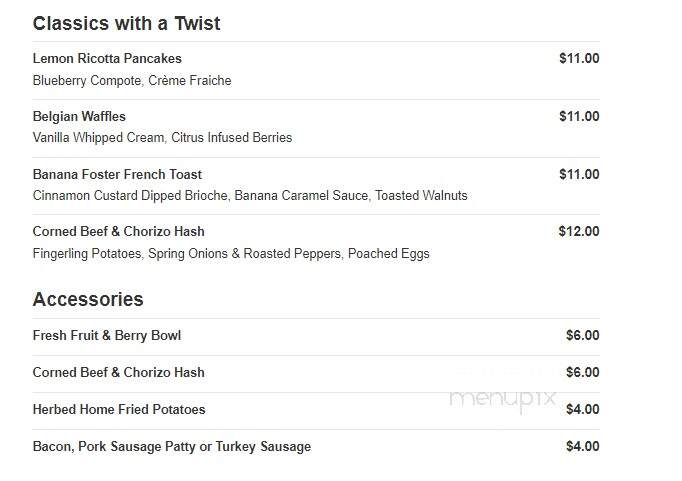Click the Classics with a Twist heading

point(126,23)
